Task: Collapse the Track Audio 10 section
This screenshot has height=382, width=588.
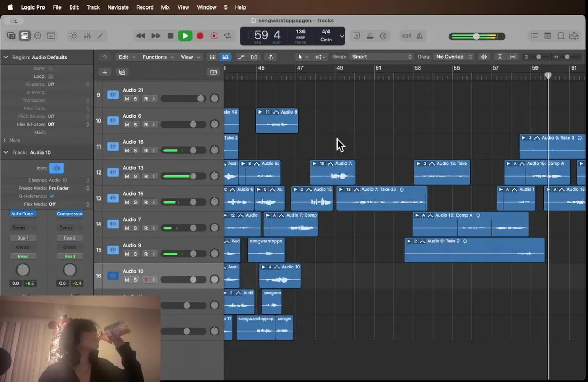Action: coord(6,153)
